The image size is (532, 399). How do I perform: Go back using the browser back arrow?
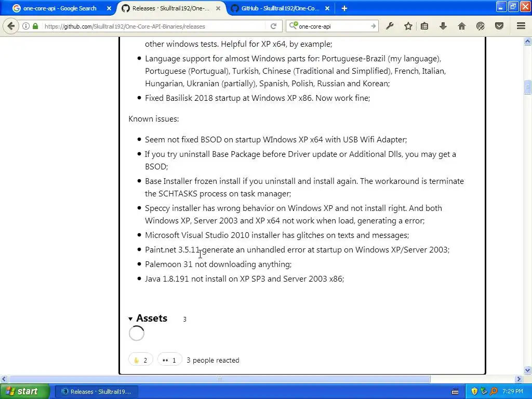[x=11, y=26]
